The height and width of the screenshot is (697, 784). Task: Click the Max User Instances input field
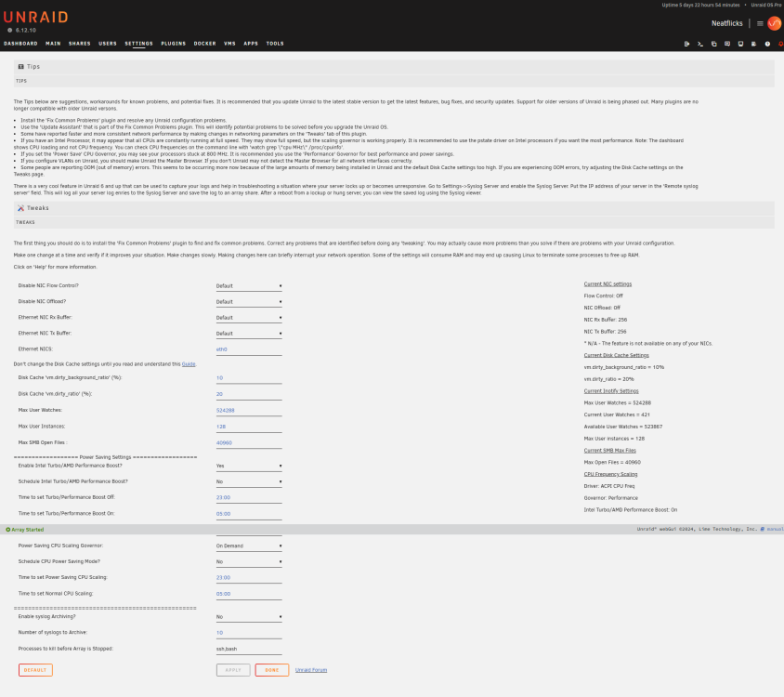(249, 427)
